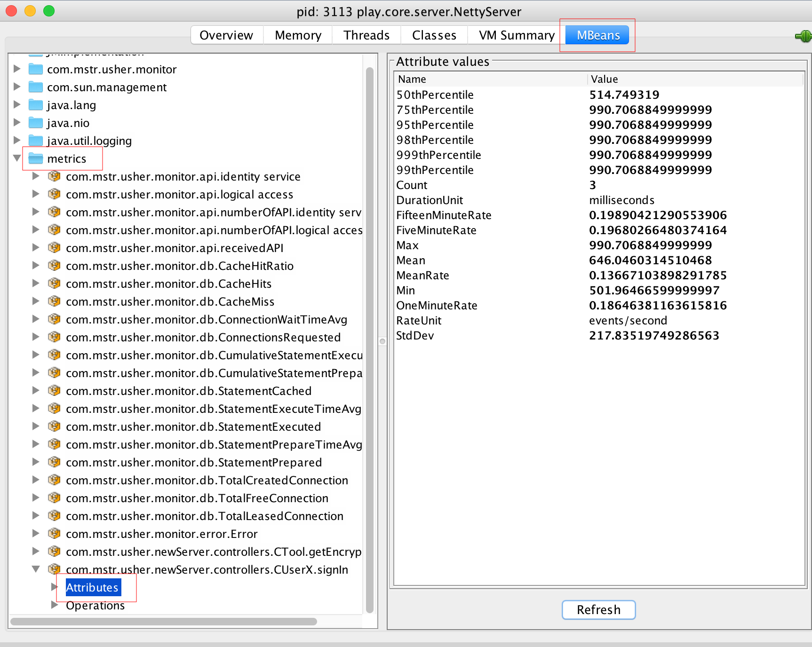Click the MBean icon for error.Error

pyautogui.click(x=55, y=534)
